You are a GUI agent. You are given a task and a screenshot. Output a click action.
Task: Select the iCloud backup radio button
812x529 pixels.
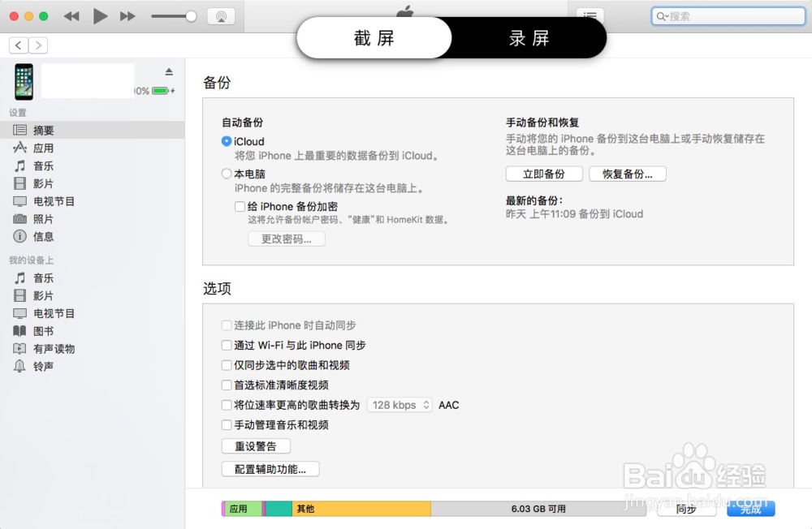pos(227,141)
